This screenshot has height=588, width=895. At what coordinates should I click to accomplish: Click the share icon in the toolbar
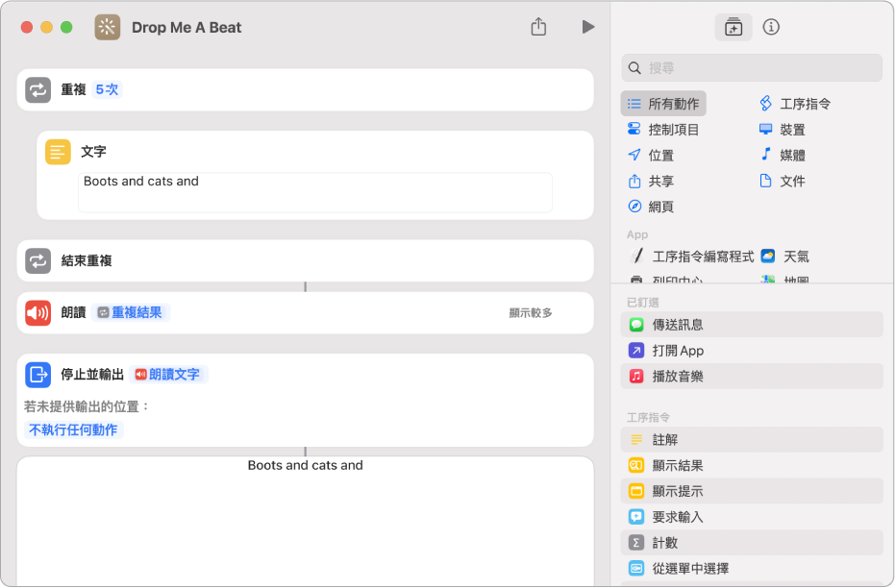click(538, 27)
